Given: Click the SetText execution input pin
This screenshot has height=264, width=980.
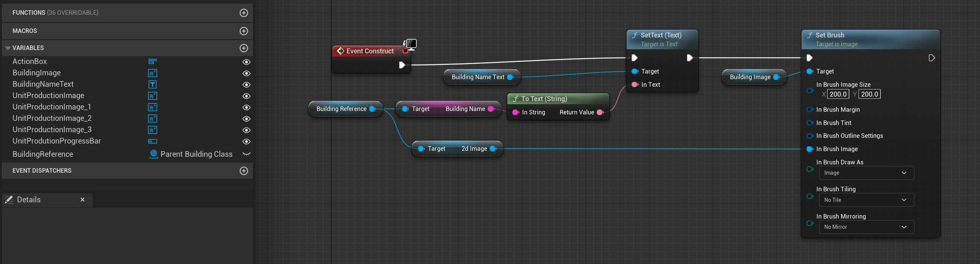Looking at the screenshot, I should pos(634,58).
